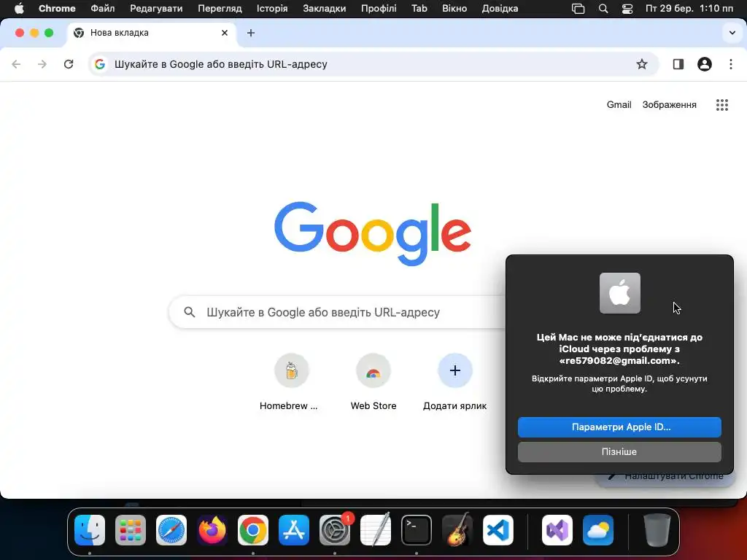The image size is (747, 560).
Task: Open Launchpad from the Dock
Action: coord(131,530)
